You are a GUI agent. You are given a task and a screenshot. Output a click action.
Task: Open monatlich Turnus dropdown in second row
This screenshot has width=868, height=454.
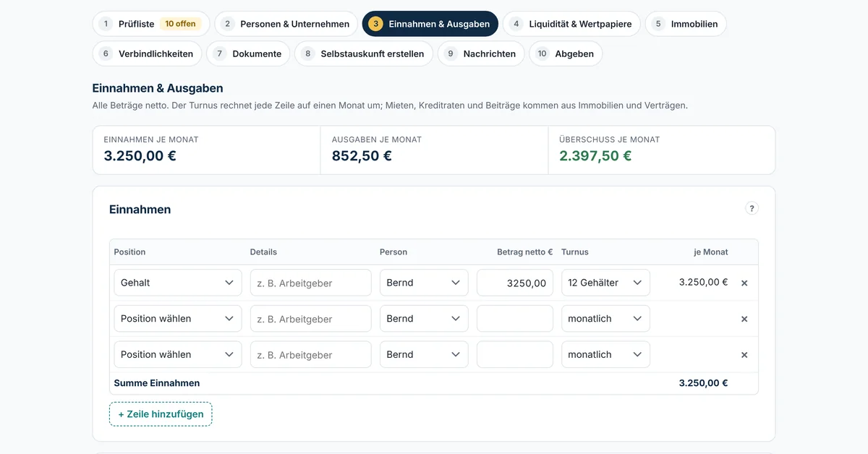click(x=605, y=319)
